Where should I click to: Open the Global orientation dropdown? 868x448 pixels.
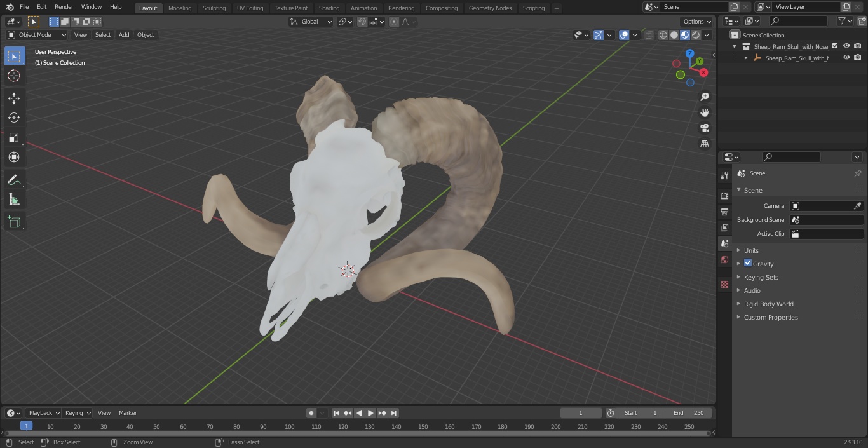point(311,22)
